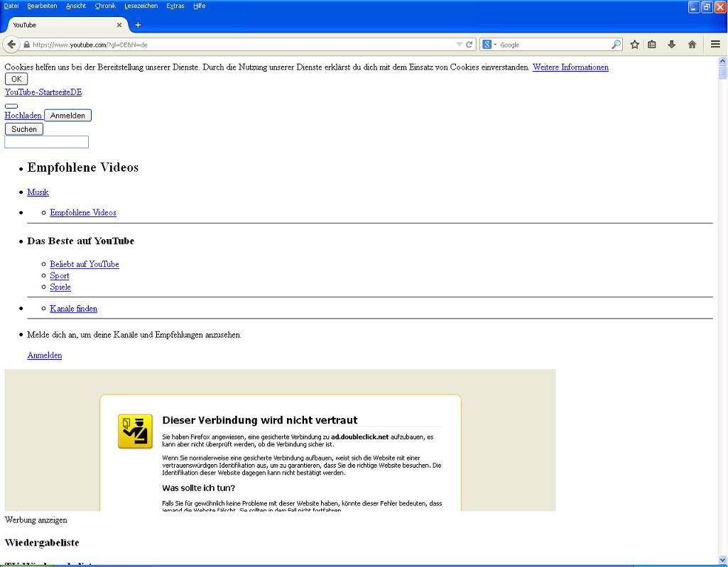The height and width of the screenshot is (567, 728).
Task: Click the magnifier search icon in search bar
Action: coord(616,45)
